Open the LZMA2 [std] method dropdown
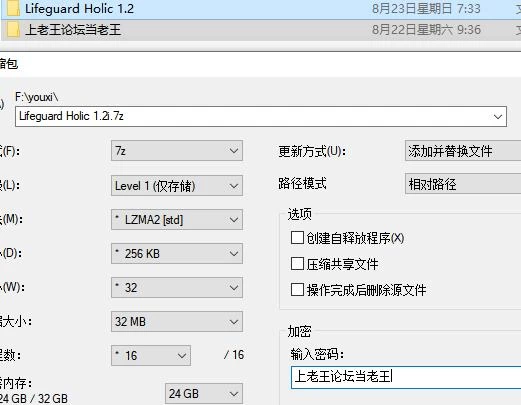Viewport: 521px width, 405px height. 177,220
